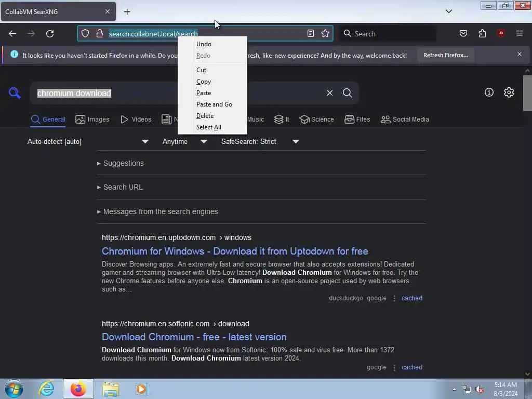Click the chromium.en.uptodown.com result URL

177,237
